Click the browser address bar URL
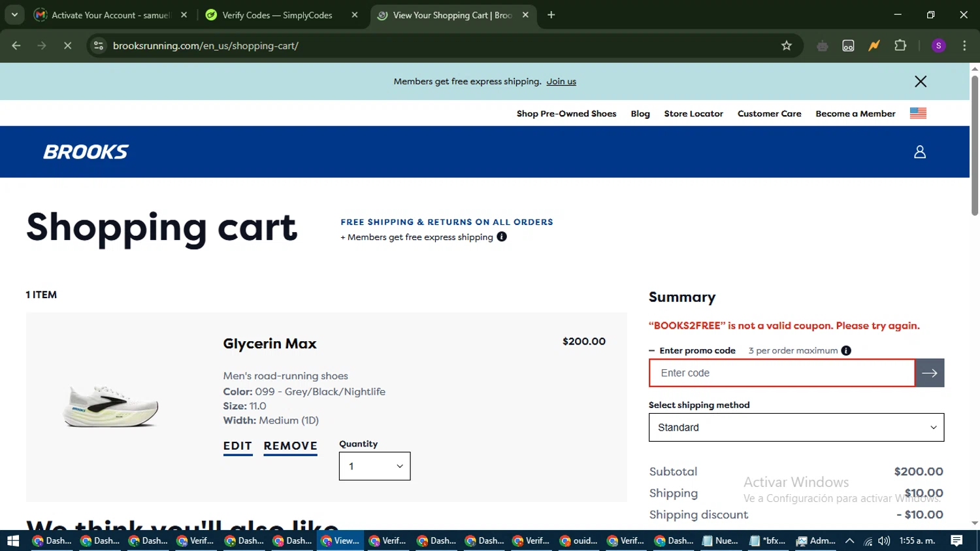Viewport: 980px width, 551px height. tap(205, 45)
